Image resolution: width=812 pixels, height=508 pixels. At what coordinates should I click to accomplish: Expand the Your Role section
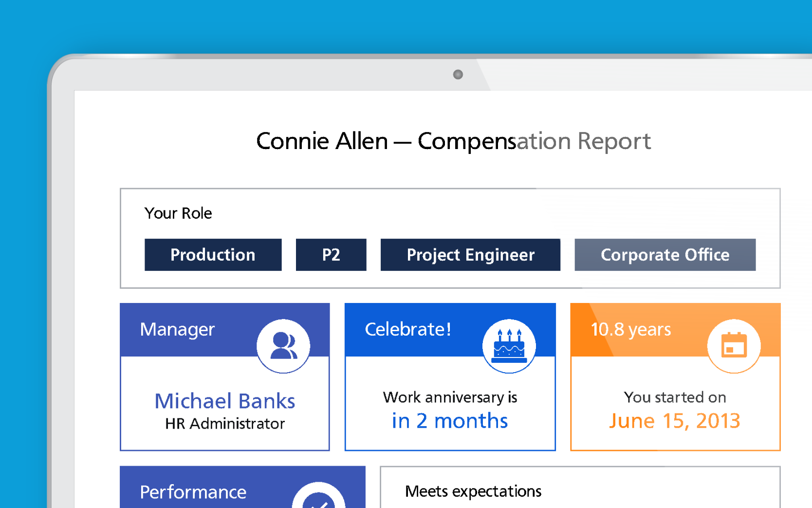pos(178,213)
